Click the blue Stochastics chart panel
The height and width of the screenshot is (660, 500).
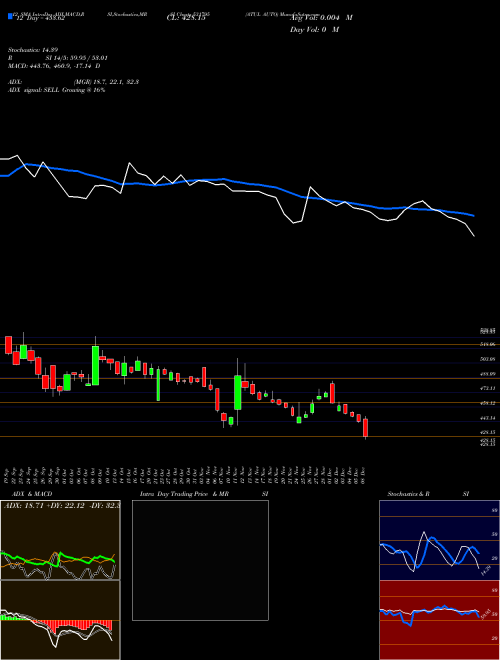pos(439,540)
